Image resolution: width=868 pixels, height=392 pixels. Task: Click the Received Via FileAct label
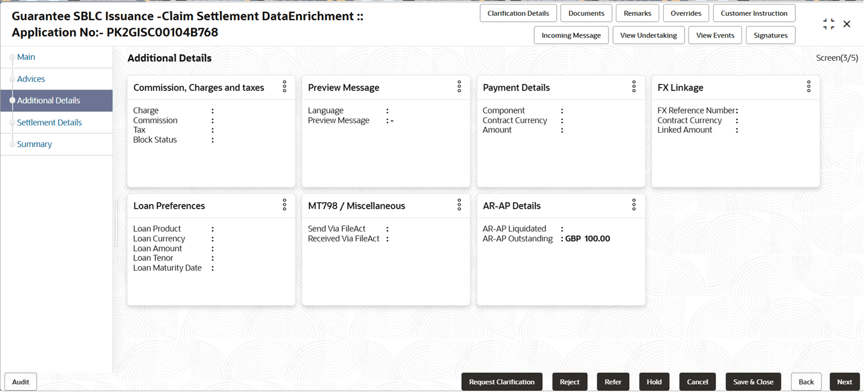coord(344,238)
